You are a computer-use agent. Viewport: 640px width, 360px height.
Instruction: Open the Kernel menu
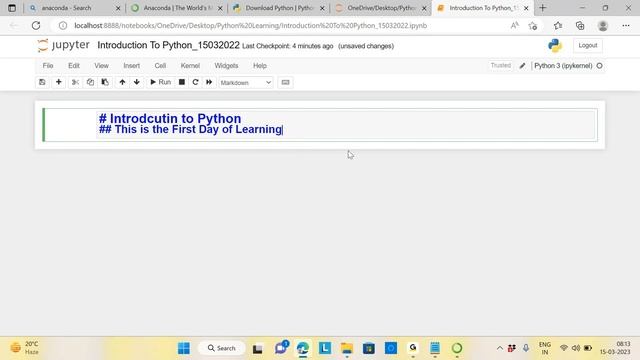tap(190, 66)
